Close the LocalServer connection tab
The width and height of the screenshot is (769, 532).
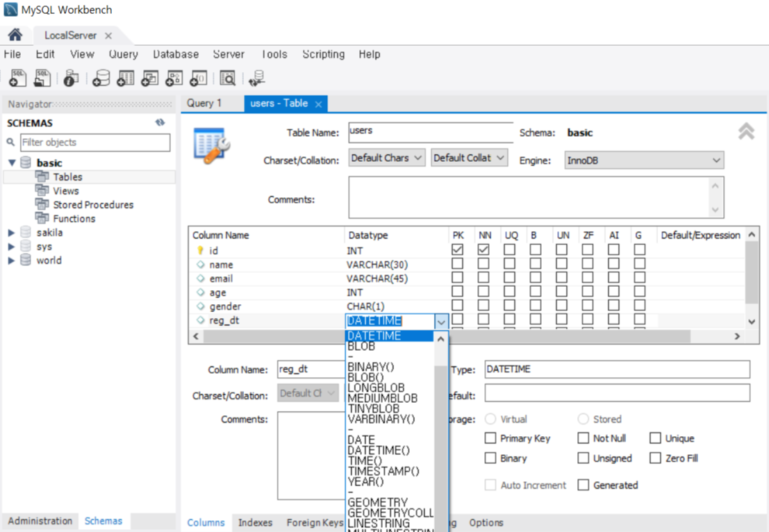click(108, 36)
